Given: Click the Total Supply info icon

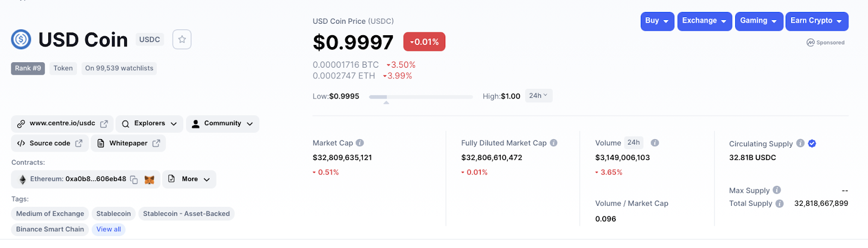Looking at the screenshot, I should pos(780,204).
